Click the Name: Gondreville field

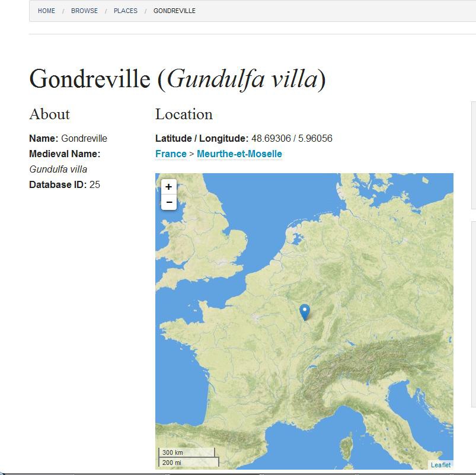pos(68,139)
